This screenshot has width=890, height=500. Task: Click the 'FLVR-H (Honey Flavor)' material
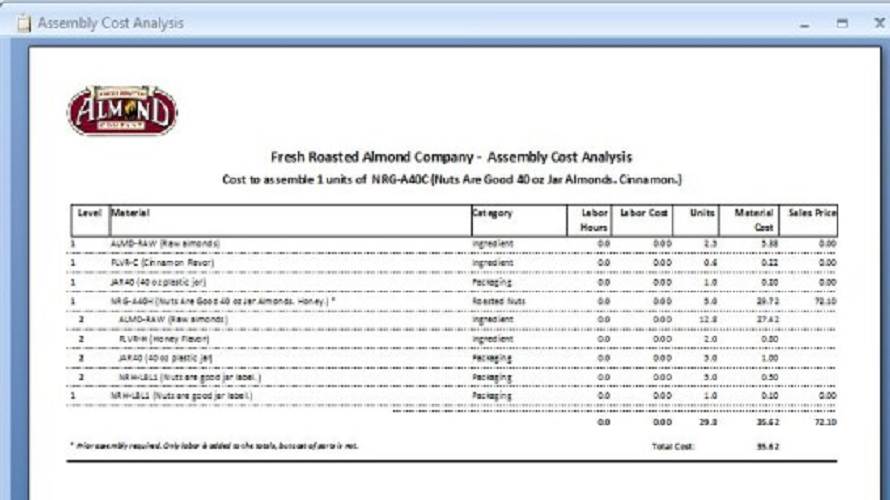[x=164, y=339]
